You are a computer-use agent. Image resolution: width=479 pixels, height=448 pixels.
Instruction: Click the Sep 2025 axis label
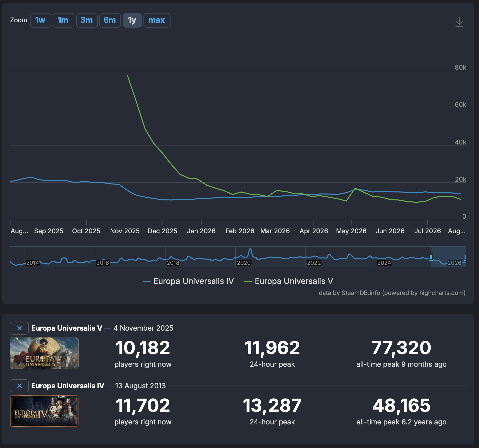(49, 231)
